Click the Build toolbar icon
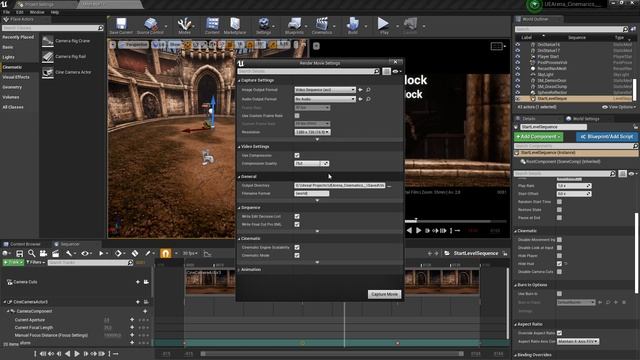Viewport: 640px width, 360px height. tap(353, 24)
